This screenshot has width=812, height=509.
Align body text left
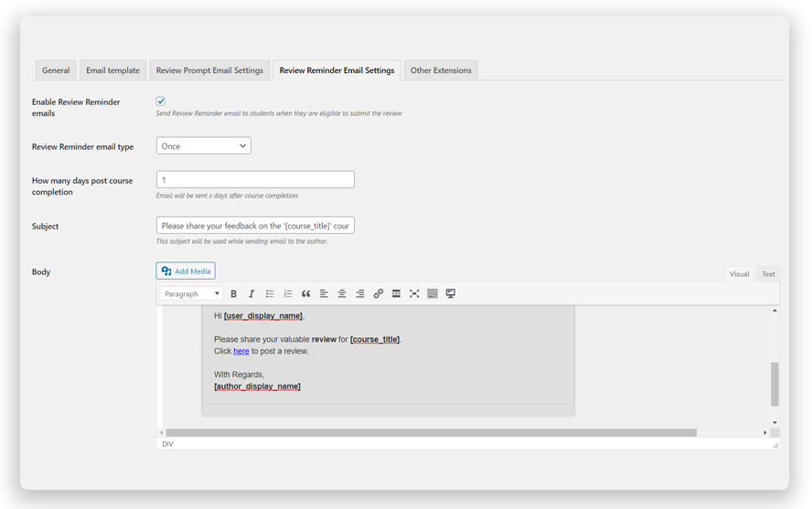(x=325, y=294)
